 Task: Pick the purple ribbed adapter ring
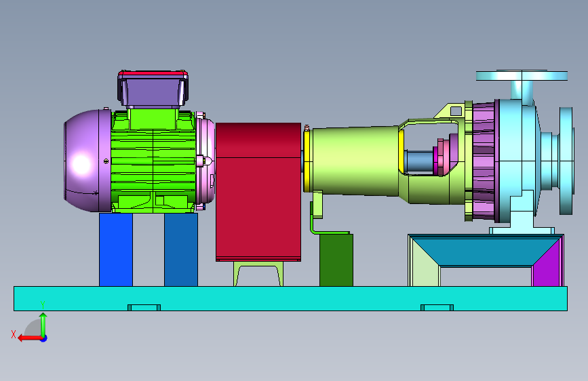point(484,161)
